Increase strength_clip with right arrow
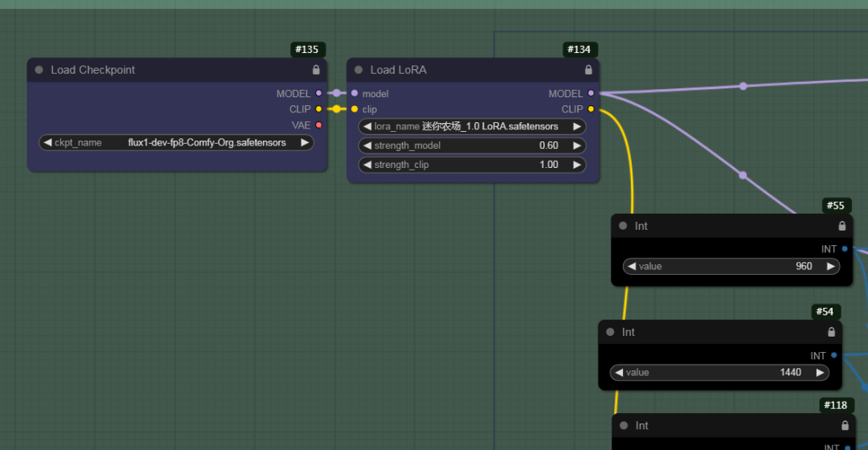Screen dimensions: 868x450 point(577,165)
